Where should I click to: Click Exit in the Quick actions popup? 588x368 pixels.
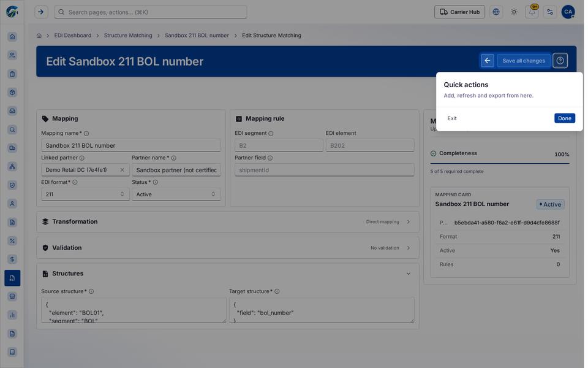pyautogui.click(x=452, y=118)
